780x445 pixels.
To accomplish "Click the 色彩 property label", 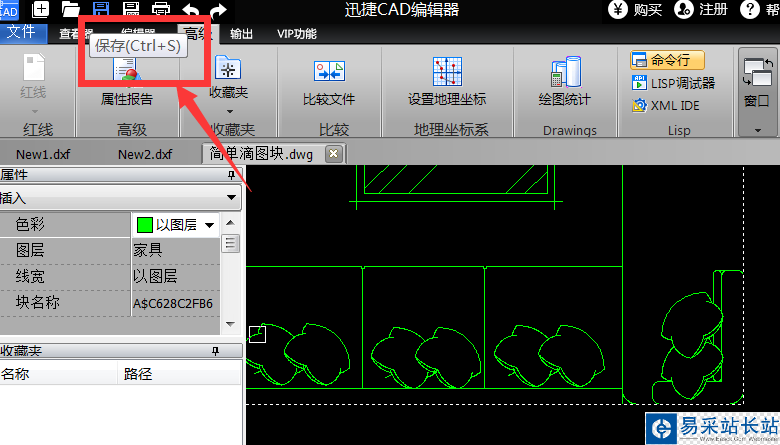I will (x=30, y=225).
